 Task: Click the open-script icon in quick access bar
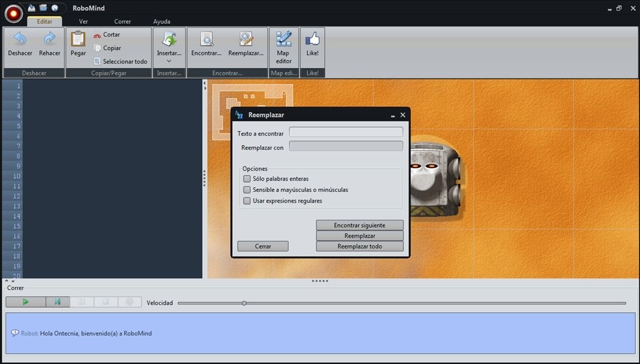point(32,8)
